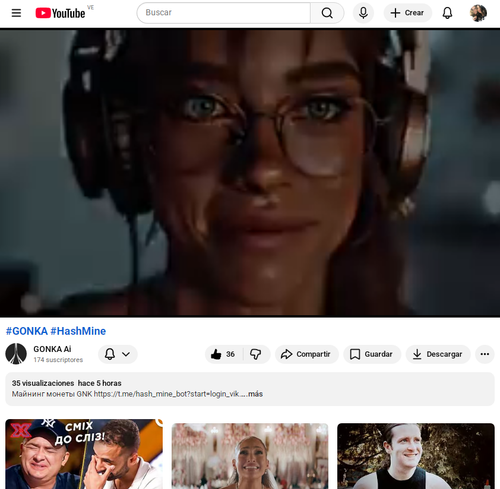Dislike the video with thumbs down
Screen dimensions: 500x489
[x=256, y=354]
